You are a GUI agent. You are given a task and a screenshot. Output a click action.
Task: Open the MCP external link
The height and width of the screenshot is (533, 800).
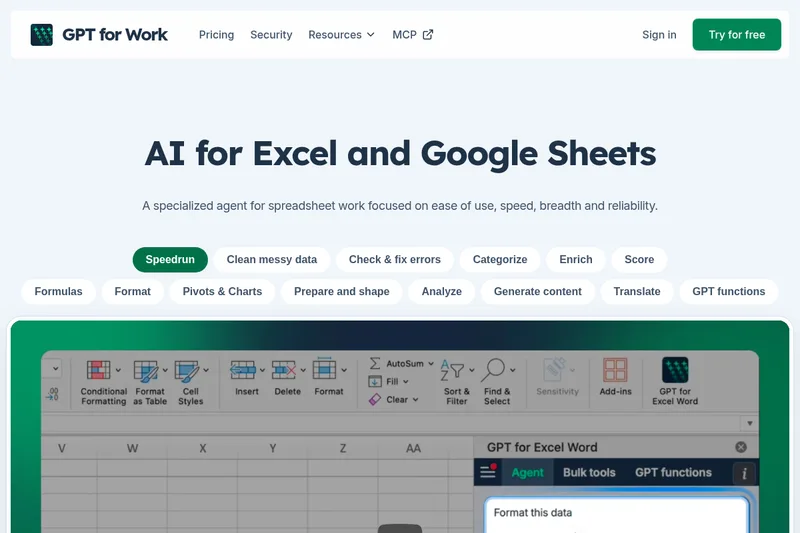[x=413, y=35]
